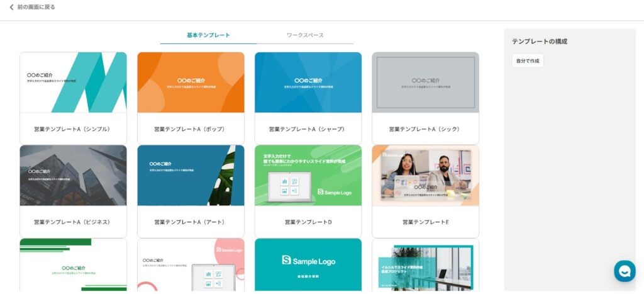Select the green striped template in bottom row

(x=73, y=265)
